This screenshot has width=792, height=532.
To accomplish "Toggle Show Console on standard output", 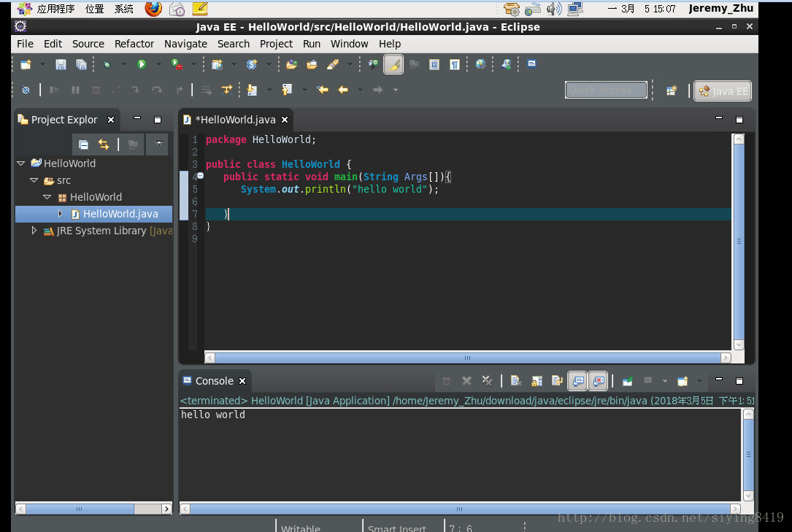I will tap(578, 381).
